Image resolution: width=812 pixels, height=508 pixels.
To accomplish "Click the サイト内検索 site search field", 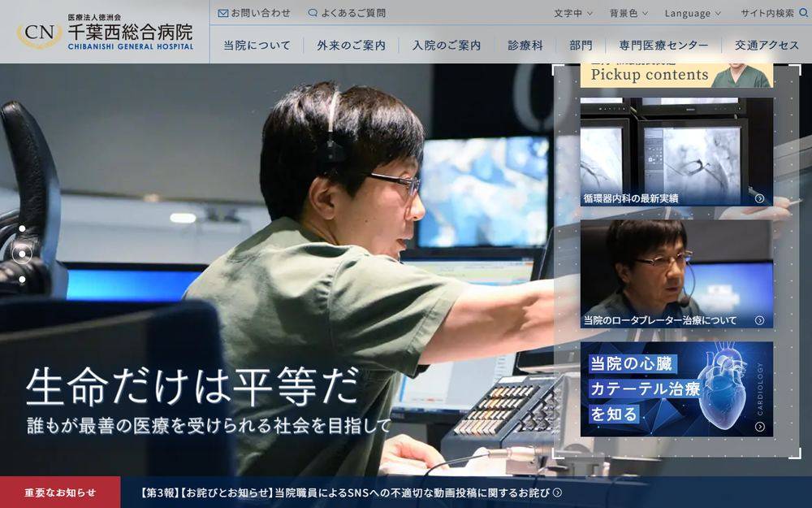I will [x=774, y=14].
